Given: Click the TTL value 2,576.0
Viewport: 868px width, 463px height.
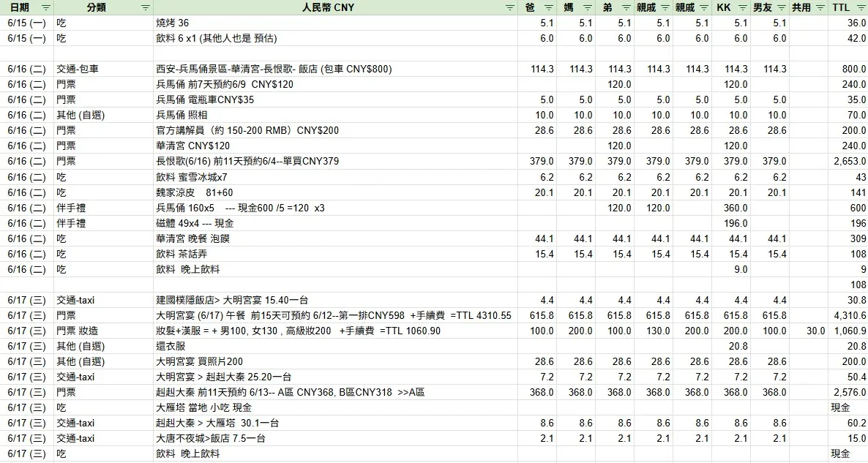Looking at the screenshot, I should click(x=848, y=392).
